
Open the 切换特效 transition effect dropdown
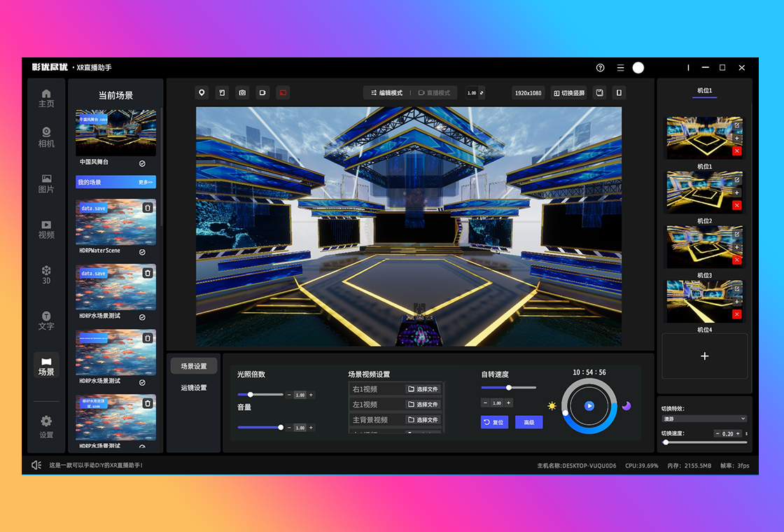(704, 419)
